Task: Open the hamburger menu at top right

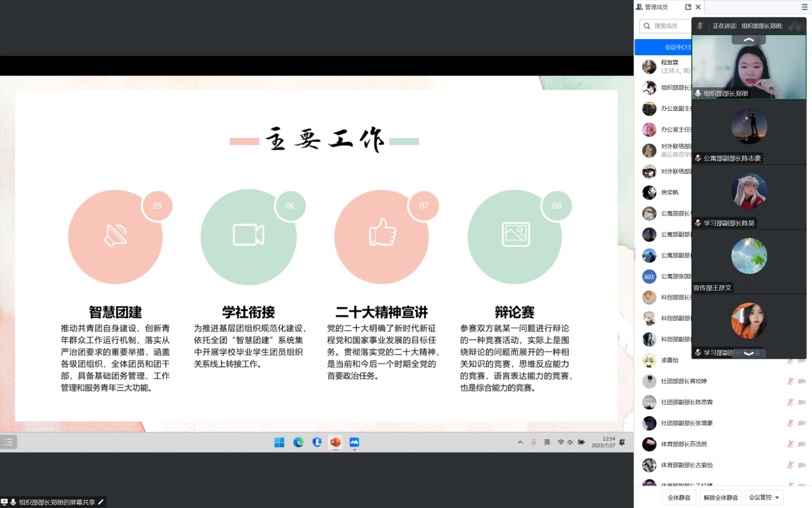Action: (804, 7)
